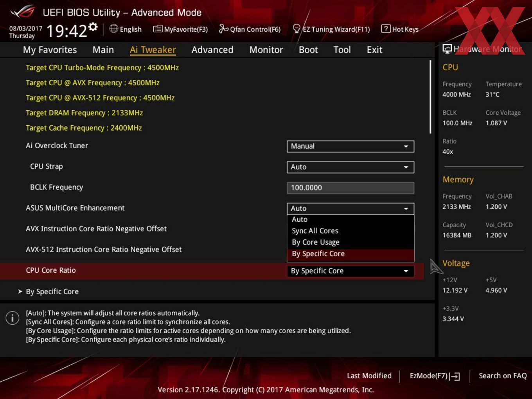
Task: Click Target CPU Turbo-Mode Frequency text
Action: (102, 68)
